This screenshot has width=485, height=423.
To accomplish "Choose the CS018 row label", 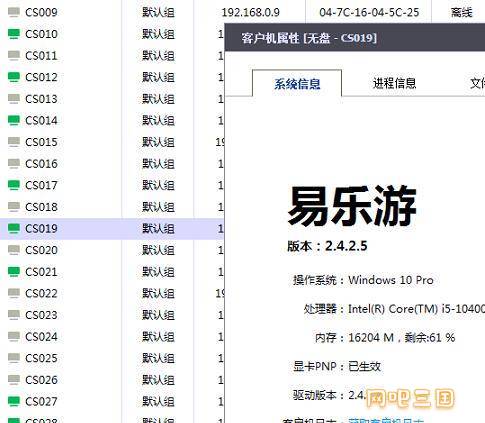I will click(x=41, y=207).
